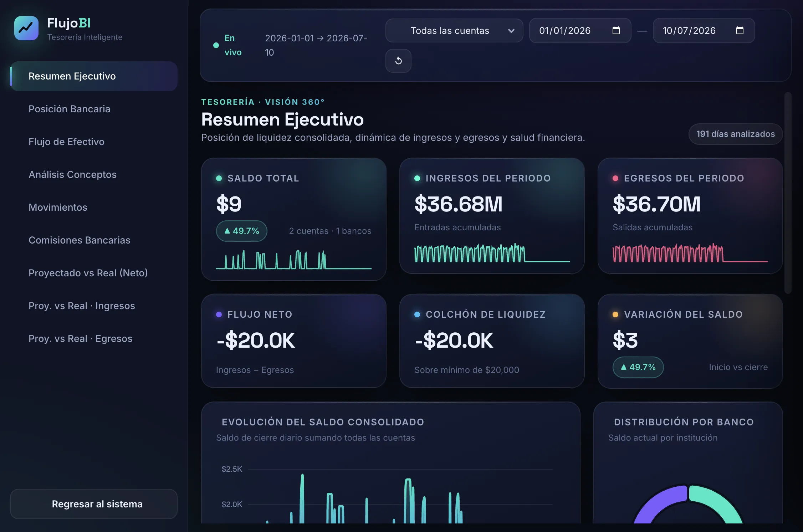Click the end date field 10/07/2026
803x532 pixels.
pos(704,31)
